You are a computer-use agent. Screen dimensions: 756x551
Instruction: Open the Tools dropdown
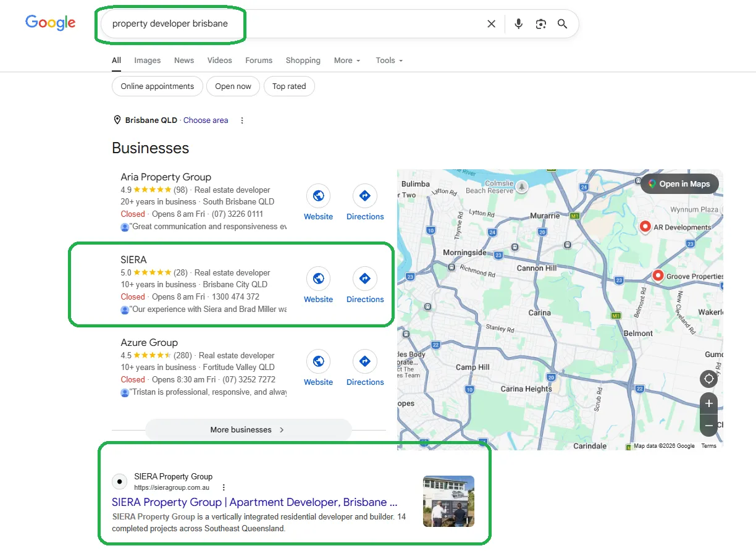pyautogui.click(x=389, y=61)
